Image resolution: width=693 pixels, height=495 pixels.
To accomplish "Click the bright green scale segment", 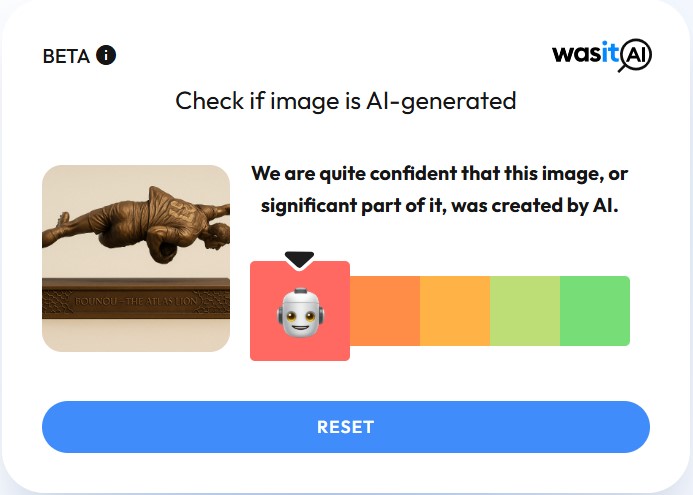I will (595, 311).
